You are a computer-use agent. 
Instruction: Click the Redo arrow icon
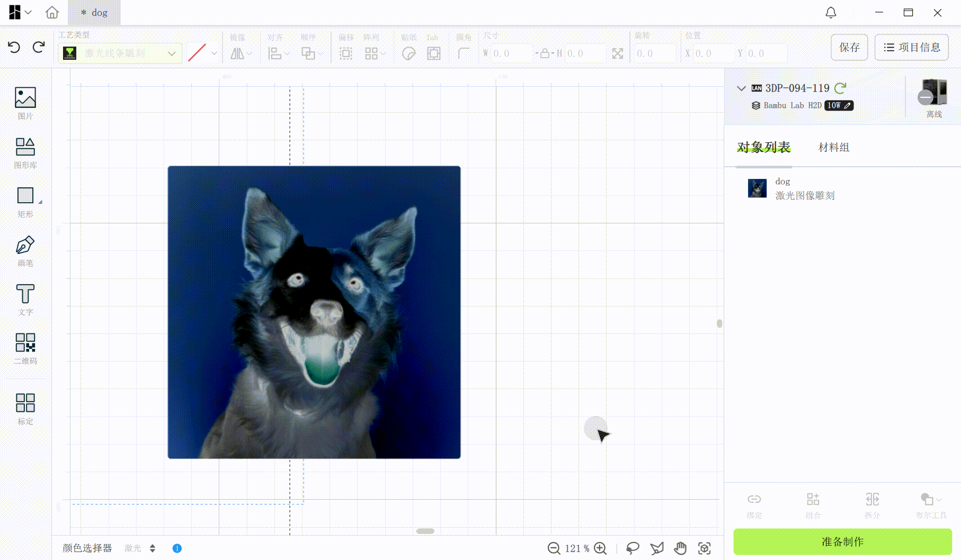pos(39,47)
